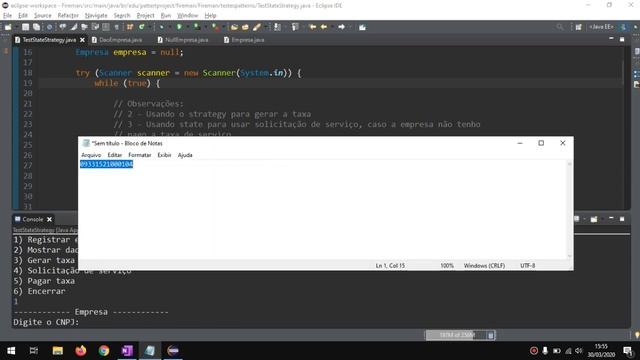Click Notepad's vertical scrollbar
Screen dimensions: 640x360
[569, 210]
